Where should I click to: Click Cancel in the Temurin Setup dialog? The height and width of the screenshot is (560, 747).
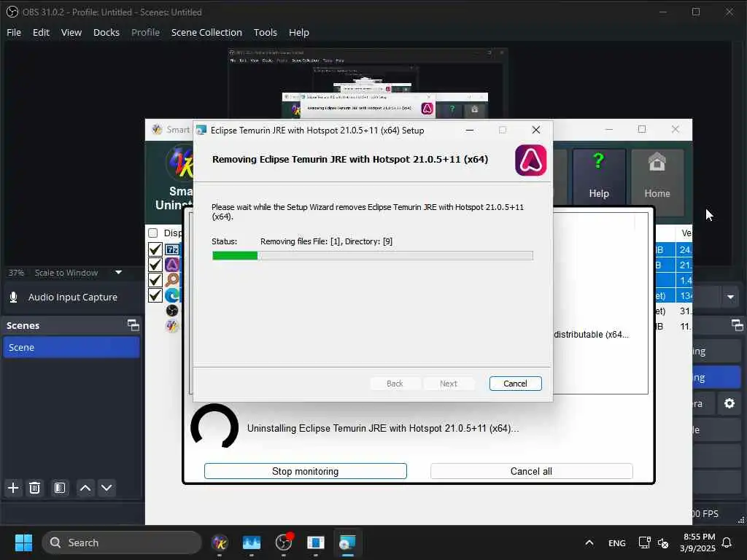coord(515,384)
